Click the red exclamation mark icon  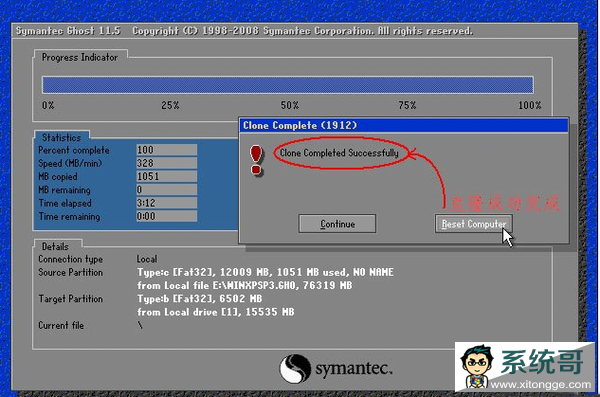tap(256, 160)
